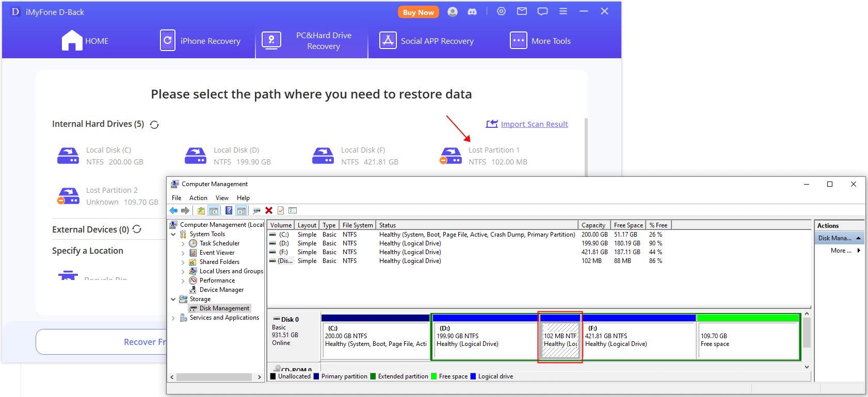Open the hamburger menu in D-Back

(x=563, y=11)
